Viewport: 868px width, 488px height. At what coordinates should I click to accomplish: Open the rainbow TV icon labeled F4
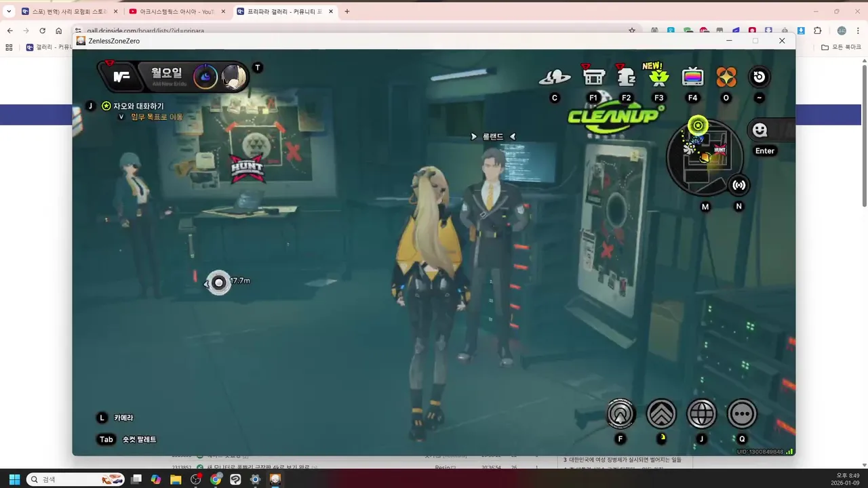tap(692, 77)
